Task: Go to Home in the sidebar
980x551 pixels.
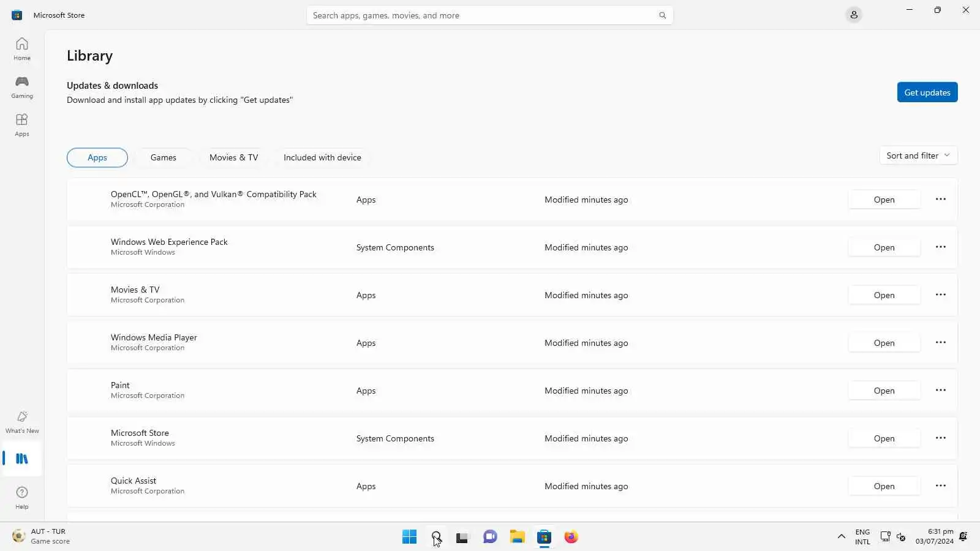Action: click(22, 48)
